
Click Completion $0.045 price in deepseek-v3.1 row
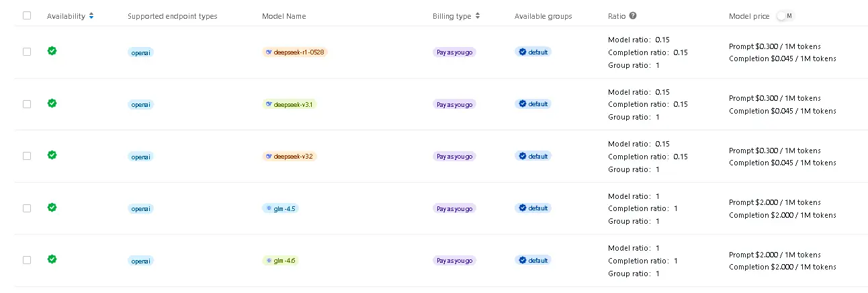point(783,111)
